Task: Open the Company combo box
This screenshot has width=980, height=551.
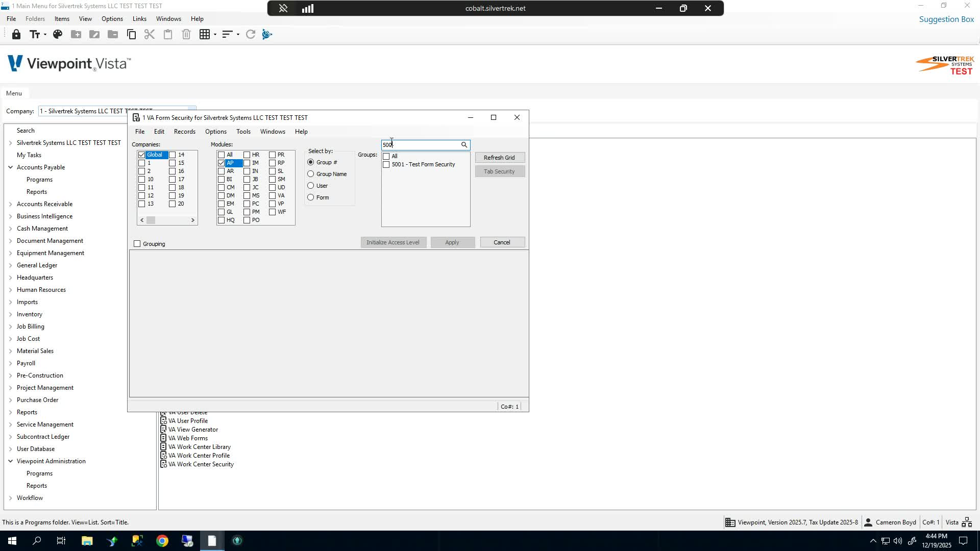Action: point(117,111)
